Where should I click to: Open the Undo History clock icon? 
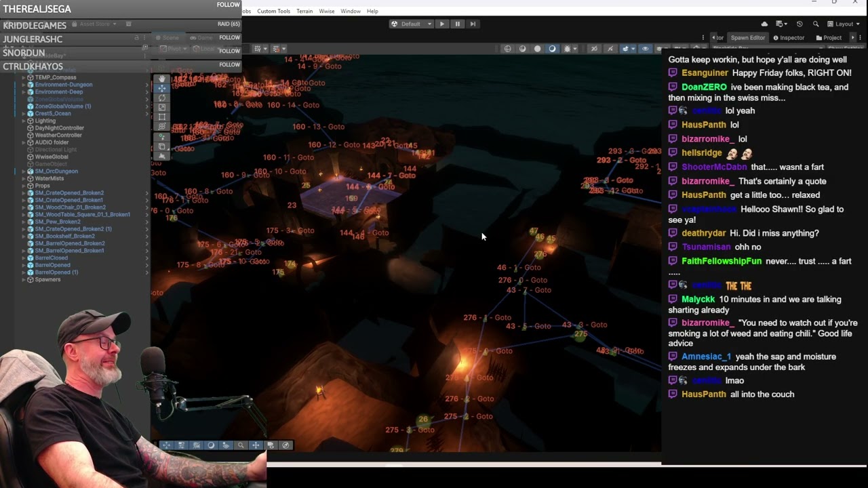800,24
